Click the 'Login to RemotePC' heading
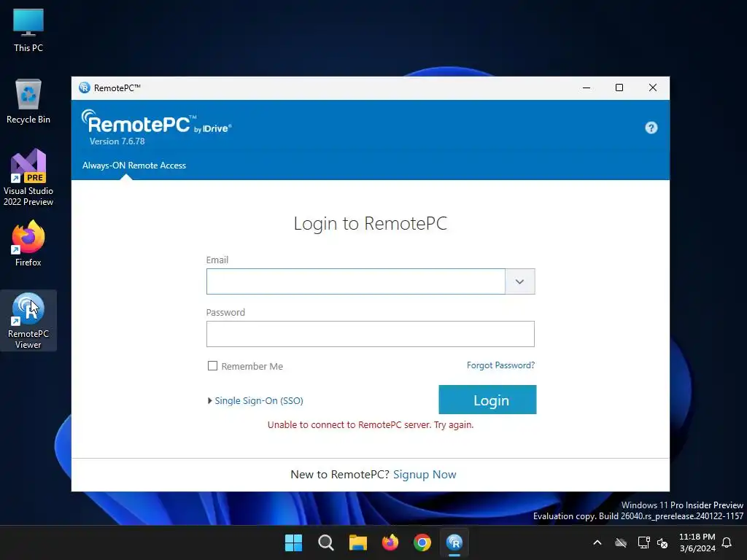747x560 pixels. click(370, 223)
